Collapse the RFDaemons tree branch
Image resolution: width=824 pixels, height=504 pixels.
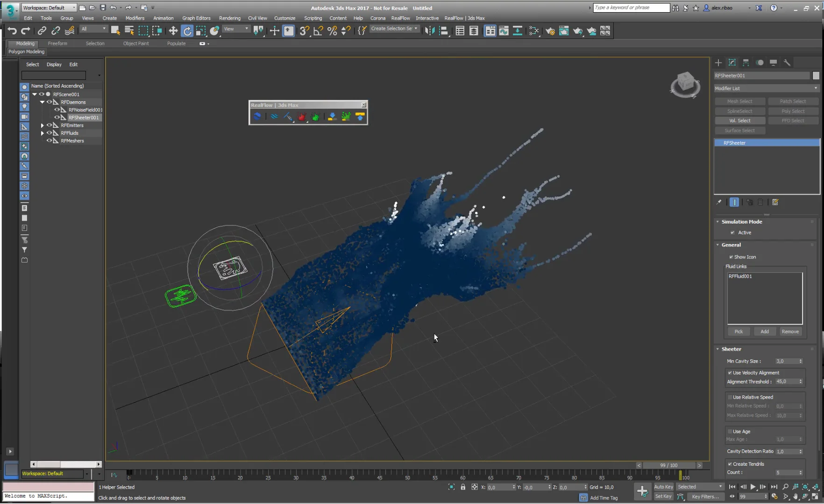click(x=42, y=102)
